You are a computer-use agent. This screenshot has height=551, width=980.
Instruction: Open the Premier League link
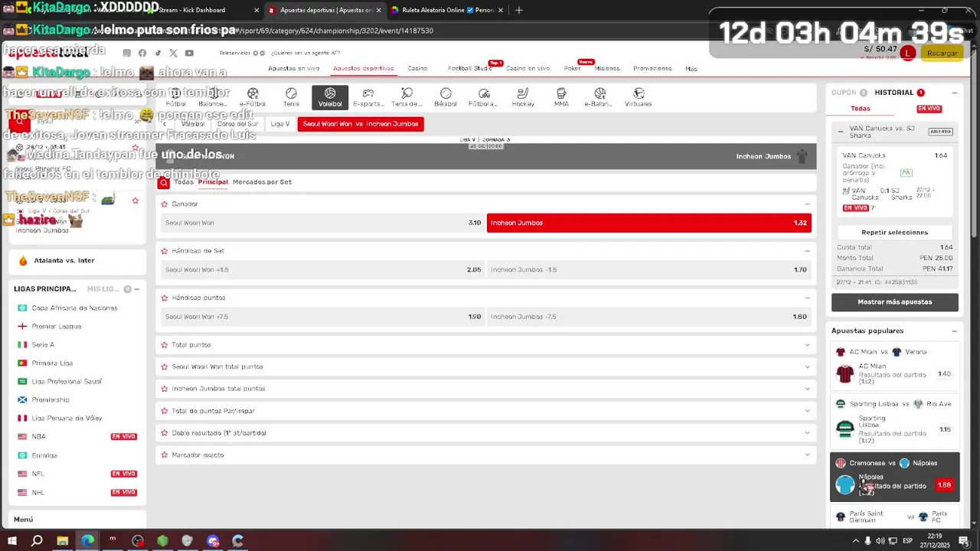57,327
